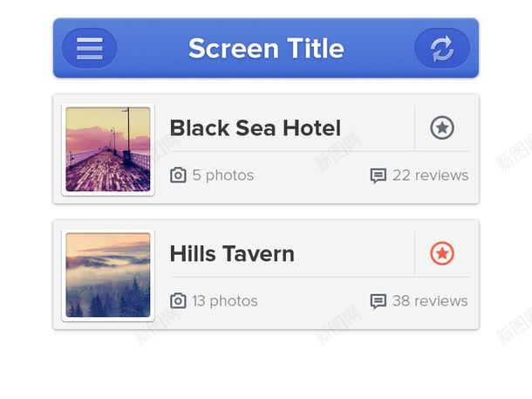Click the Screen Title header text

point(266,49)
